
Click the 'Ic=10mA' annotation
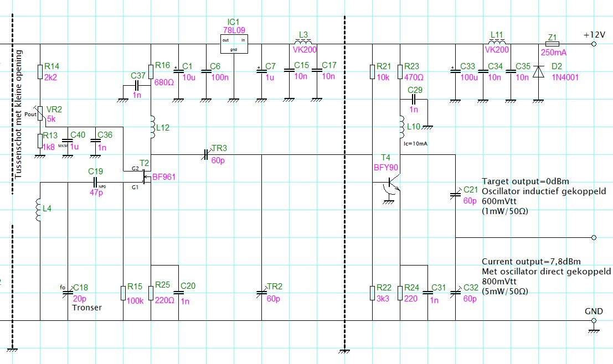[415, 144]
